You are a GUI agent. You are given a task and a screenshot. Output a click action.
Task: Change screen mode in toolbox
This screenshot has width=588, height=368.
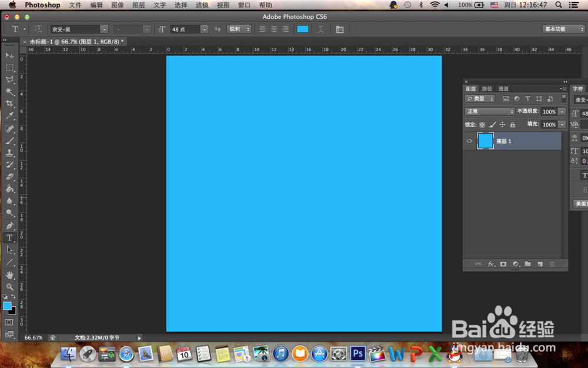(9, 334)
